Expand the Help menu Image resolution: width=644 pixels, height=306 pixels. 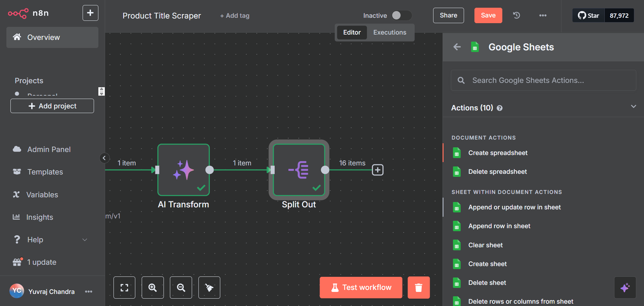50,240
